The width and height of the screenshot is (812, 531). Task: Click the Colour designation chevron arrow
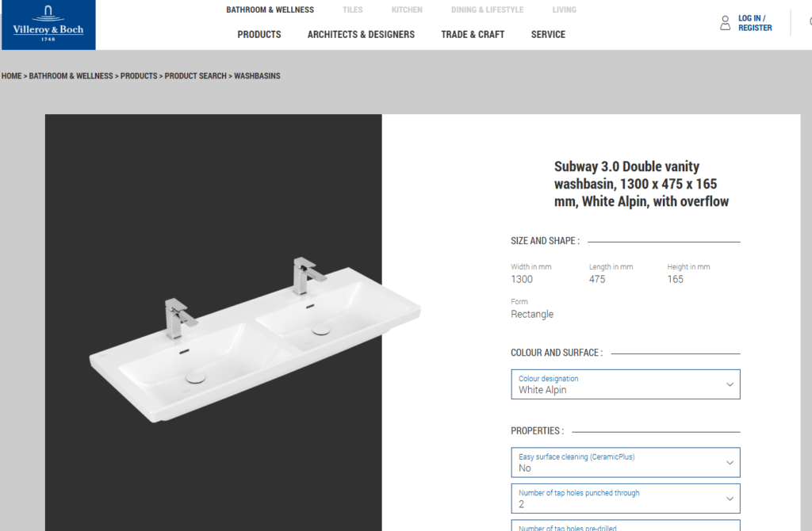[x=730, y=384]
